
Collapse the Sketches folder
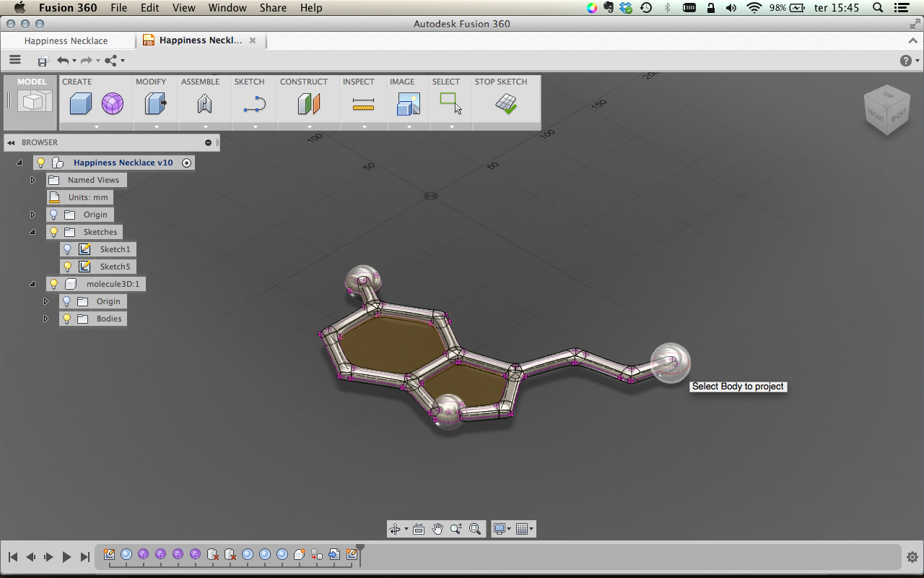32,232
